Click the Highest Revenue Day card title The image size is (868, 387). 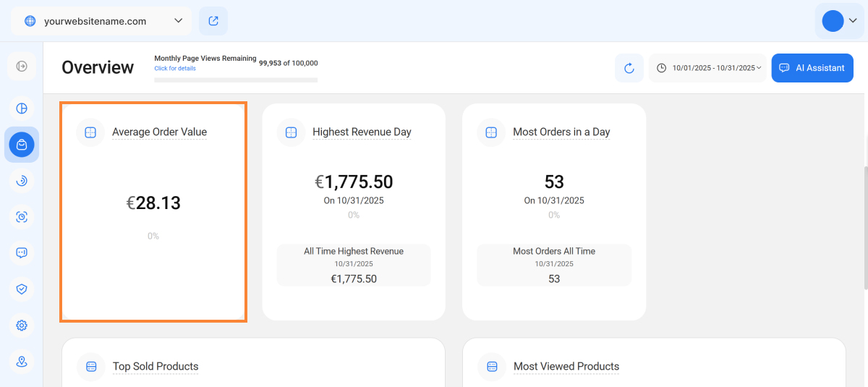point(362,132)
